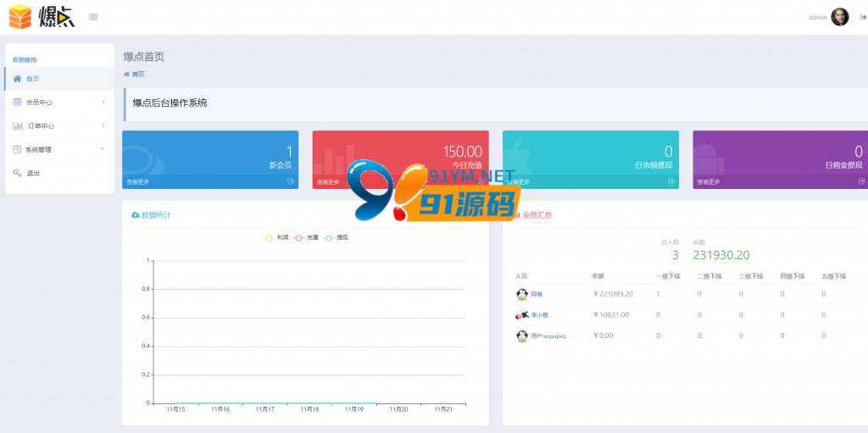Screen dimensions: 868x433
Task: Click the small breadcrumb home icon
Action: pyautogui.click(x=126, y=75)
